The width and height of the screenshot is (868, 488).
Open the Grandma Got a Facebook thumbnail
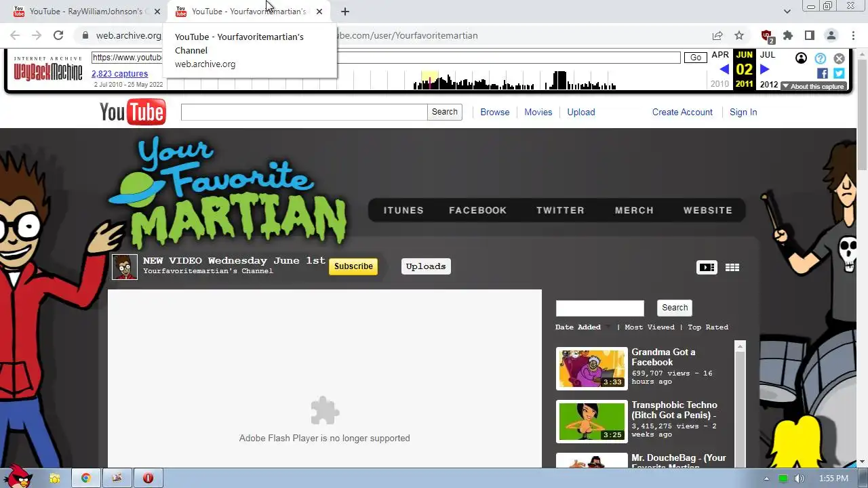pyautogui.click(x=592, y=369)
